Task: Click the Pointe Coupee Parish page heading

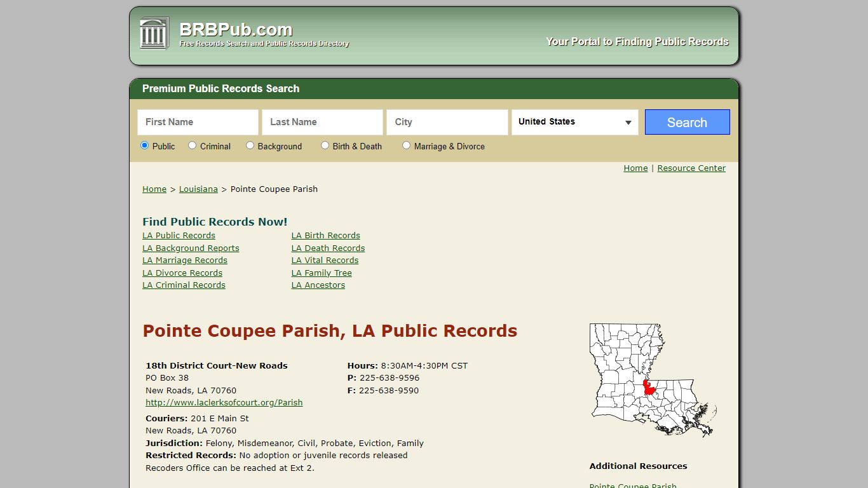Action: [x=330, y=331]
